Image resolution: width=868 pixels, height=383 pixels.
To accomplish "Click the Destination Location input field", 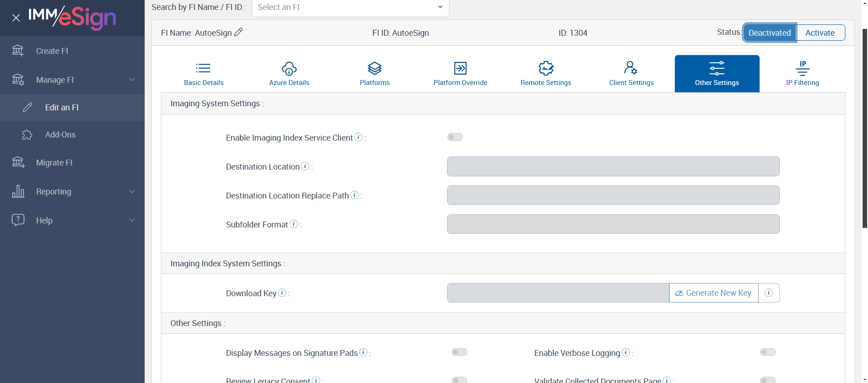I will pos(613,166).
